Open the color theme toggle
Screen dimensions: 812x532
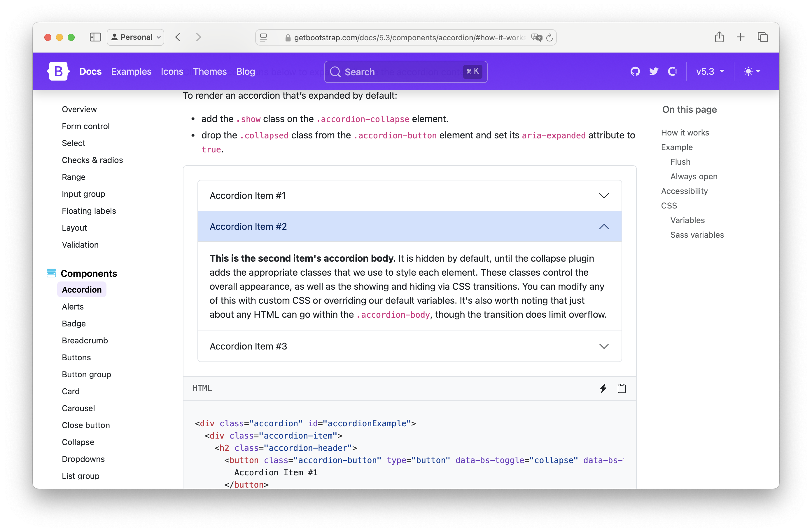coord(752,71)
